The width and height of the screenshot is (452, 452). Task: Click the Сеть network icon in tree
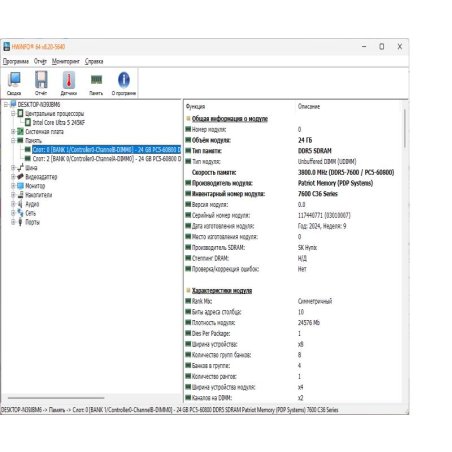(20, 213)
